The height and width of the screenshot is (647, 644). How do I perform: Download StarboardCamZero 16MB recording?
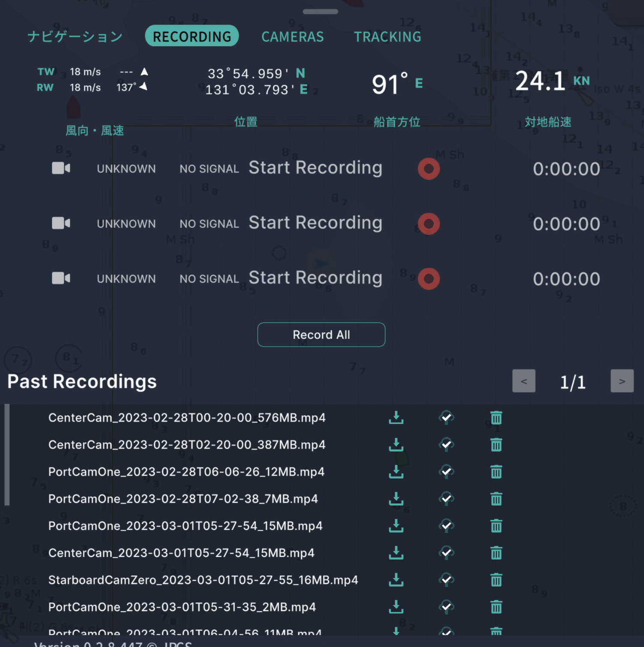396,580
